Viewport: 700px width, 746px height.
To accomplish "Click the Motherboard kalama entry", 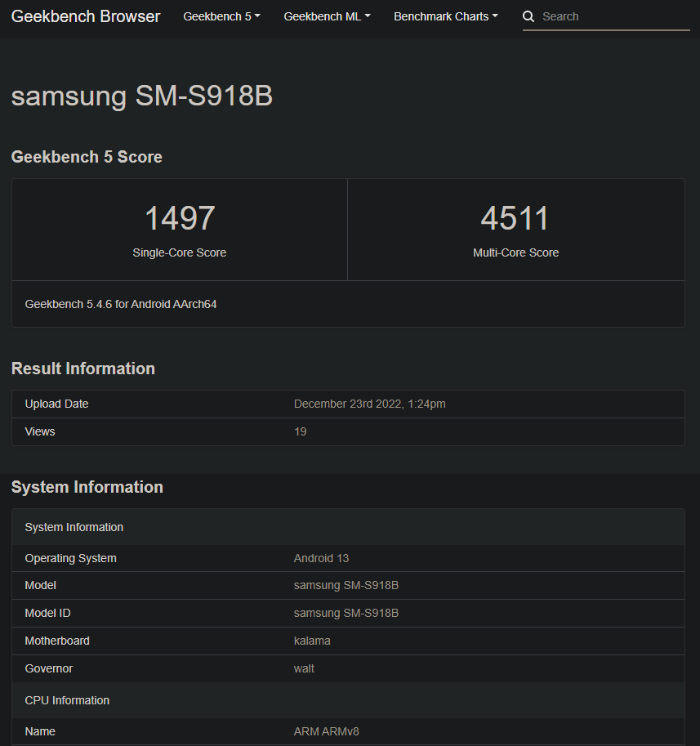I will 312,641.
